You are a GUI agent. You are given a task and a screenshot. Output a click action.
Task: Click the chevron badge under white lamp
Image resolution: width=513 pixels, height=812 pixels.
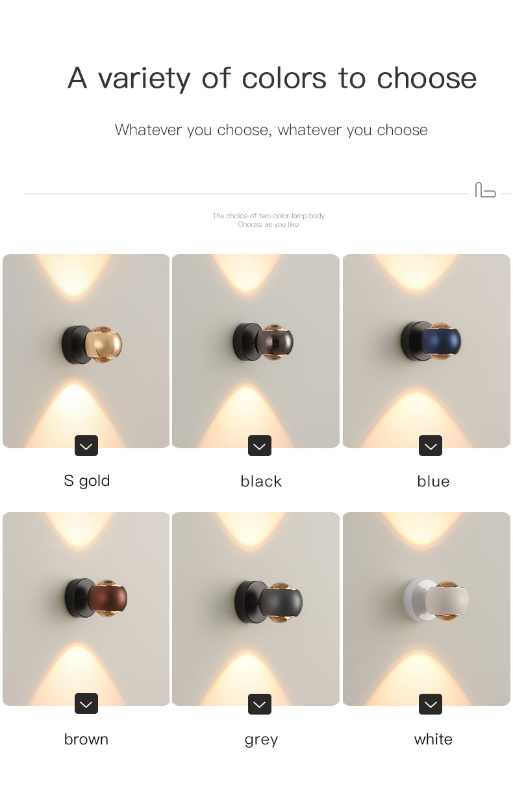point(431,704)
